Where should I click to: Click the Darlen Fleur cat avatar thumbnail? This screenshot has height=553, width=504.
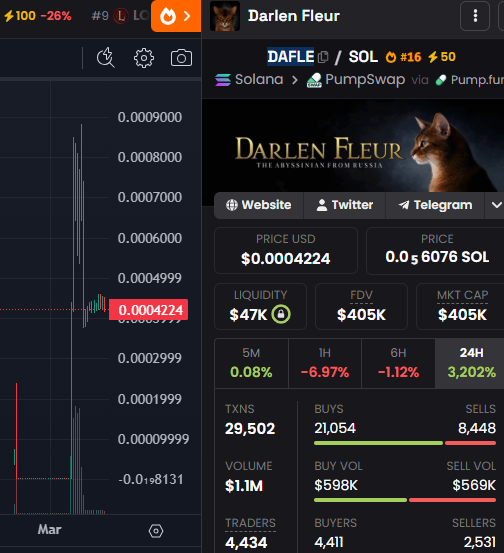(225, 16)
